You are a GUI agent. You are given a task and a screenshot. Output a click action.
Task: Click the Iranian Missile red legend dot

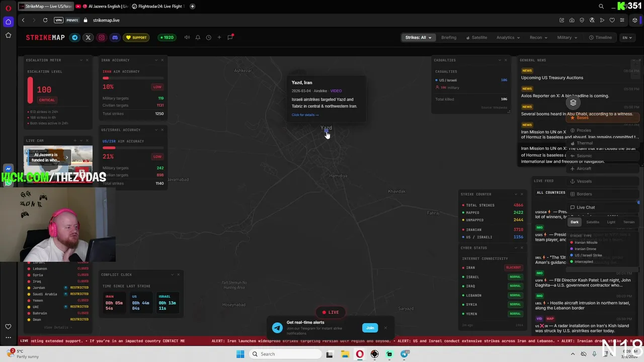pos(572,242)
